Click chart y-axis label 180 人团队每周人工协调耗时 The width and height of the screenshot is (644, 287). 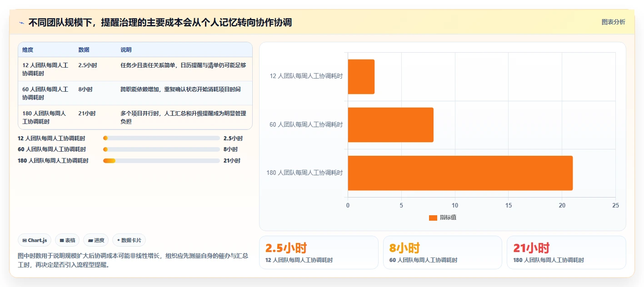(x=305, y=173)
